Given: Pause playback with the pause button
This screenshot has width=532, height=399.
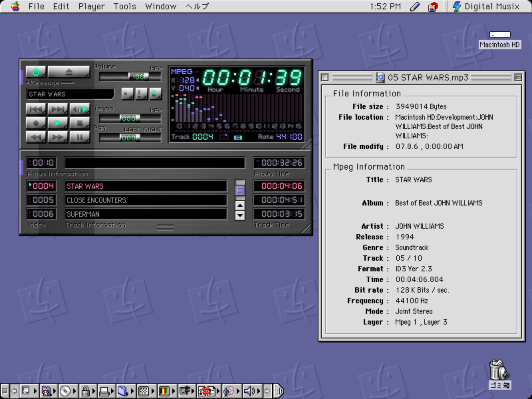Looking at the screenshot, I should [79, 137].
